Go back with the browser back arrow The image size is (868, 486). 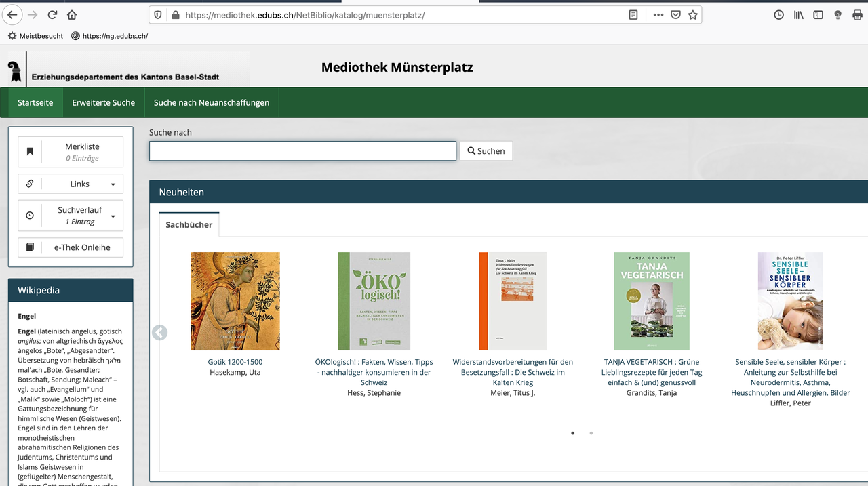click(x=12, y=14)
